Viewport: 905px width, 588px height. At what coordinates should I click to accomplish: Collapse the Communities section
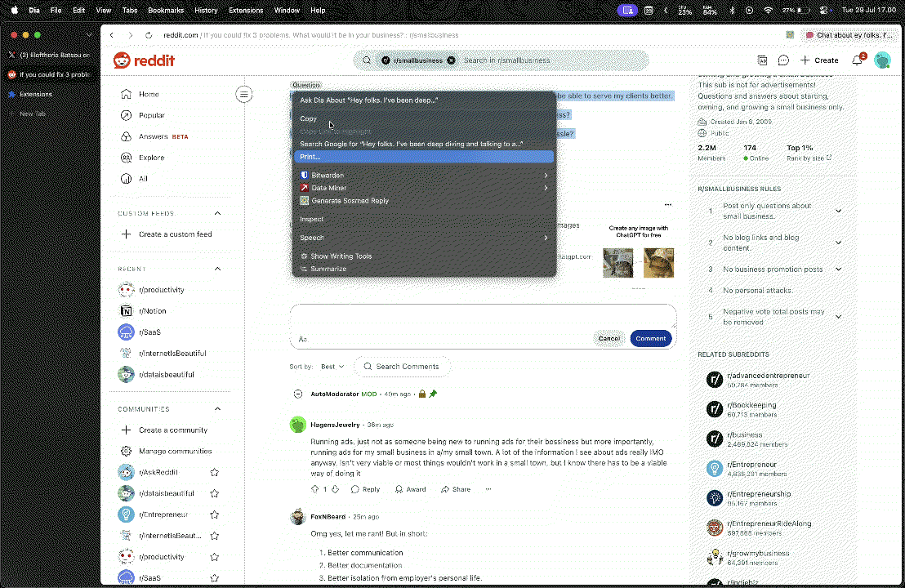(x=217, y=409)
